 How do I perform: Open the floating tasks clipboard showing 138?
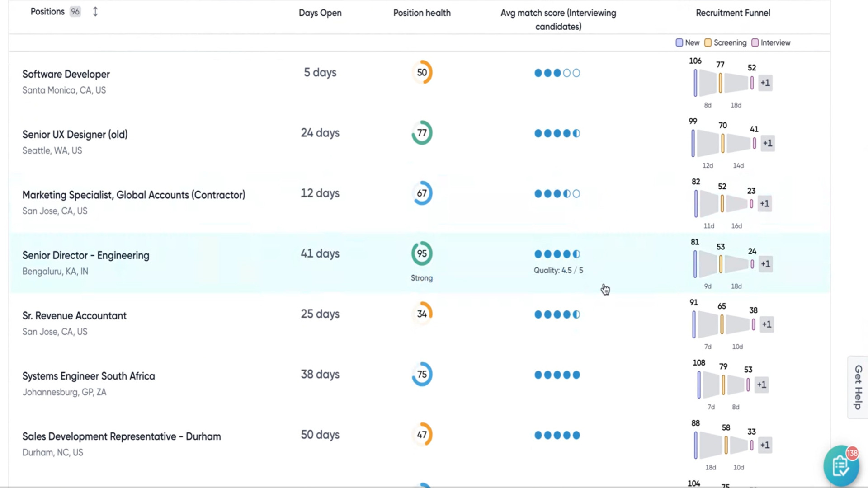pyautogui.click(x=841, y=465)
